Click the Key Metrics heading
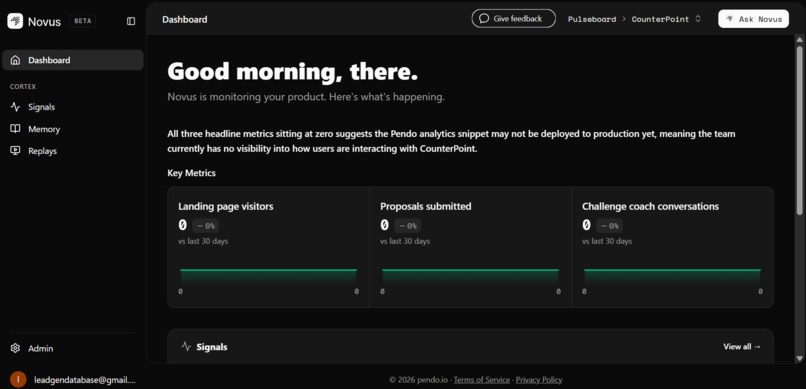Screen dimensions: 806x389 pyautogui.click(x=191, y=173)
